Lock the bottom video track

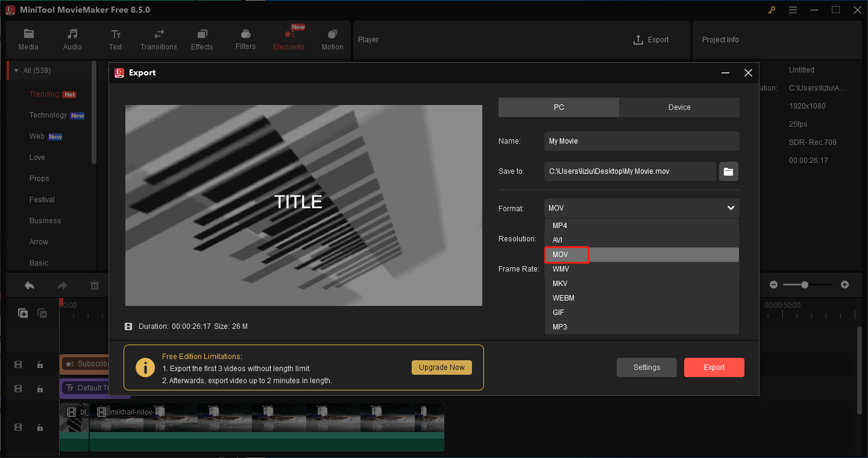(x=40, y=427)
